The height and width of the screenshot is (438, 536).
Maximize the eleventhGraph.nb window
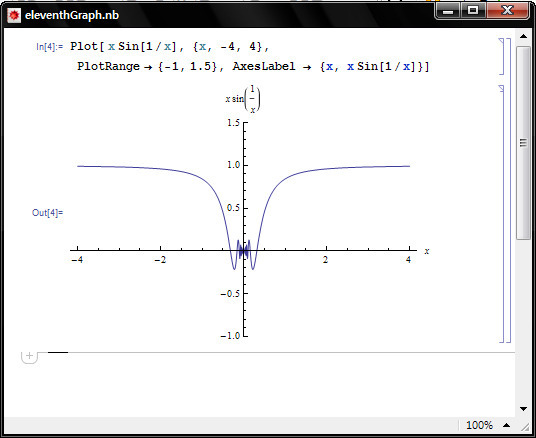[x=473, y=10]
